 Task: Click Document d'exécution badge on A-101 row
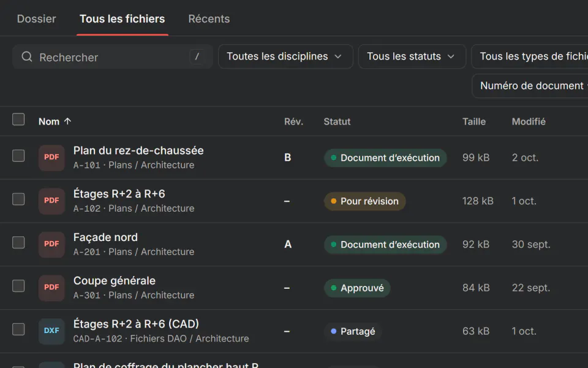pyautogui.click(x=385, y=158)
